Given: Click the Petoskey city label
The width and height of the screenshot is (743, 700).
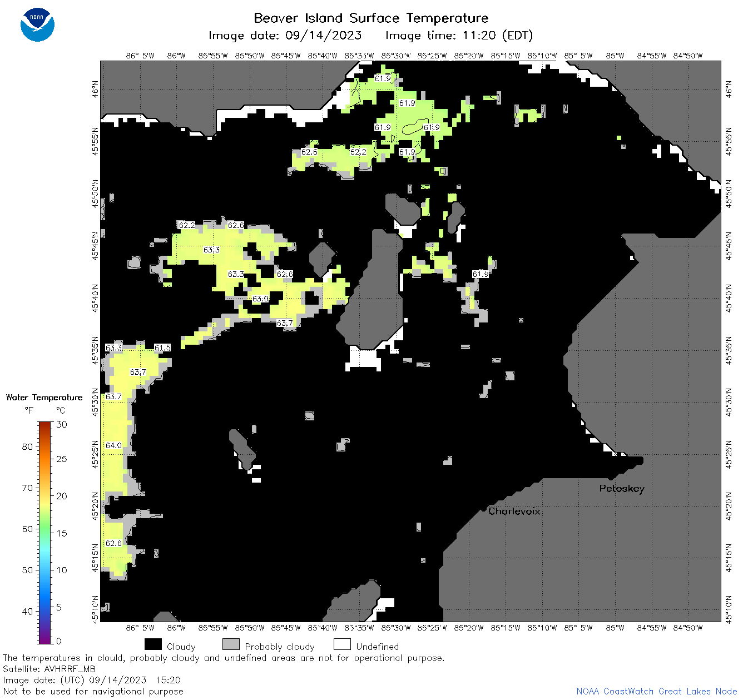Looking at the screenshot, I should pos(622,489).
